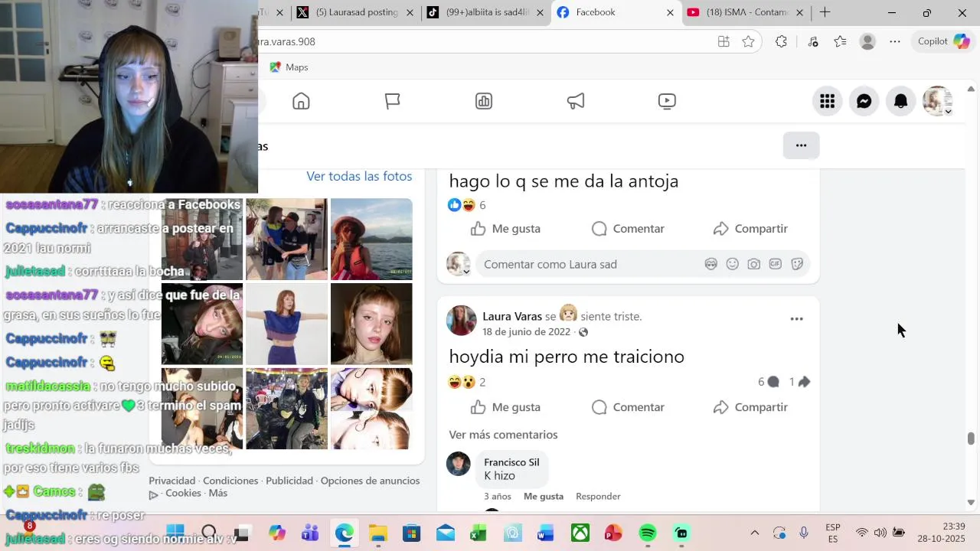Like the 'hago lo q se me da la antoja' post
The height and width of the screenshot is (551, 980).
[x=505, y=229]
